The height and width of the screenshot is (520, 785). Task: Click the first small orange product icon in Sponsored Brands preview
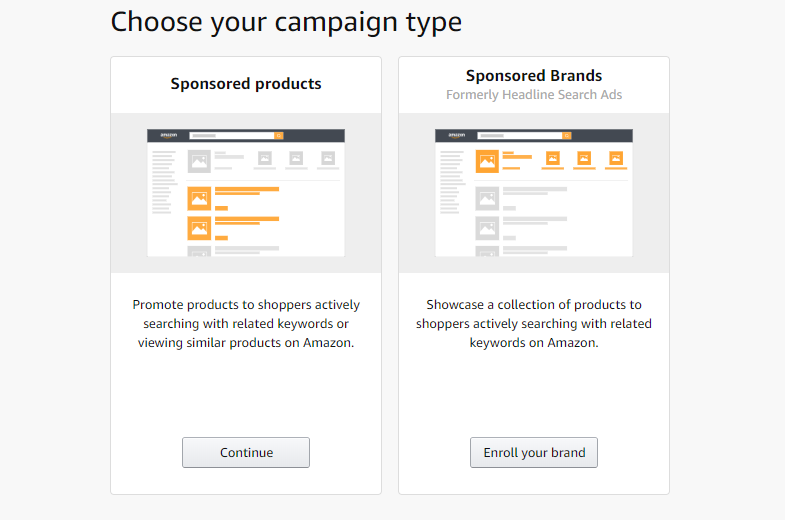(x=553, y=159)
